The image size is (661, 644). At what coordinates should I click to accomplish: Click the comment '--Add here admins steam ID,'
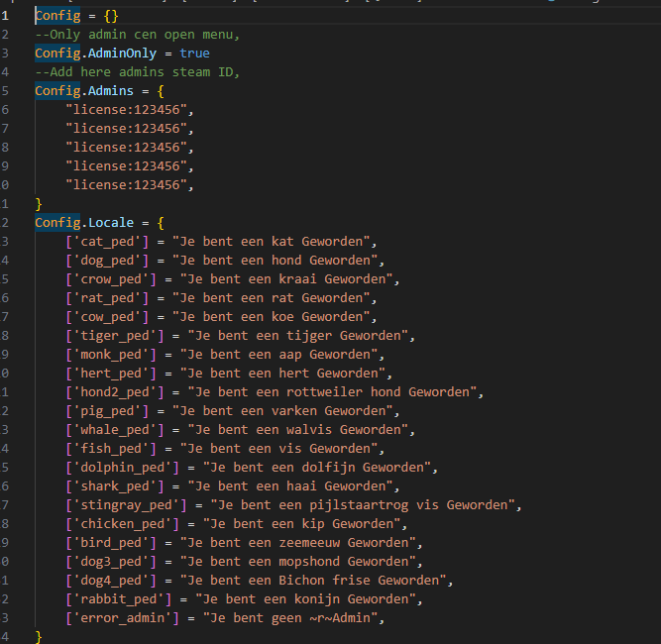[138, 72]
